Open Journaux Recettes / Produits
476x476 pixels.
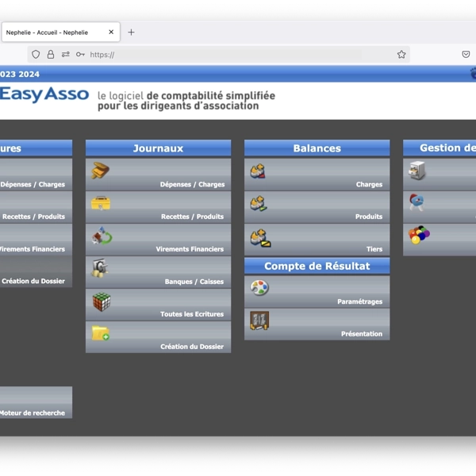point(158,207)
